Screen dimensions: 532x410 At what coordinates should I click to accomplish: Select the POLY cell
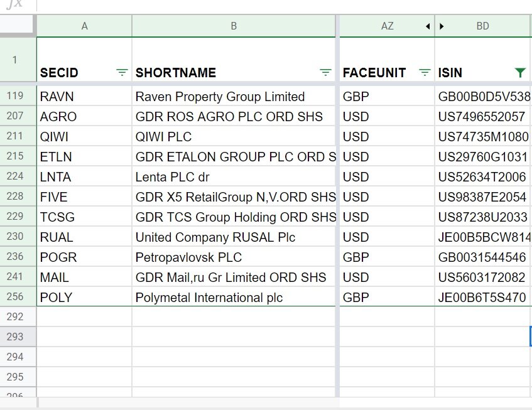84,297
